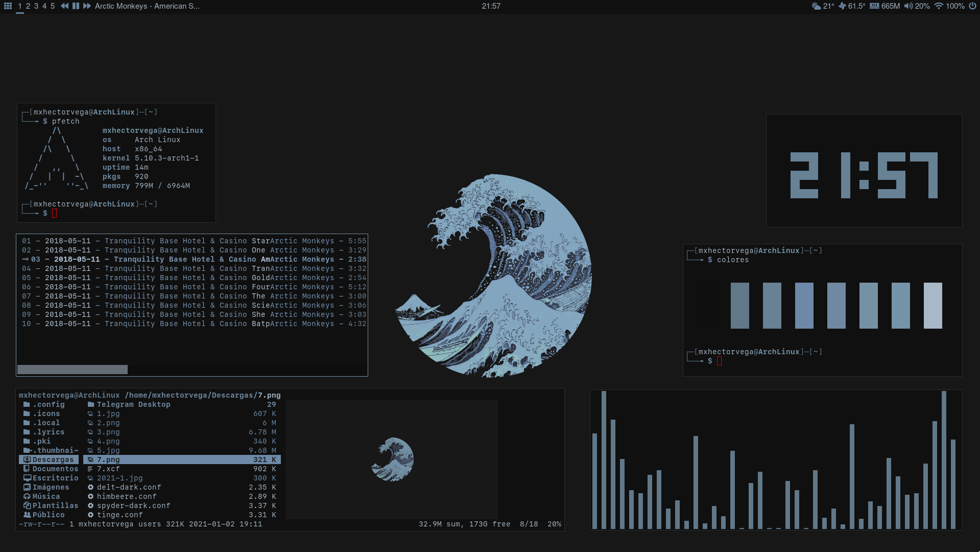Switch to workspace 4
980x552 pixels.
pyautogui.click(x=44, y=6)
